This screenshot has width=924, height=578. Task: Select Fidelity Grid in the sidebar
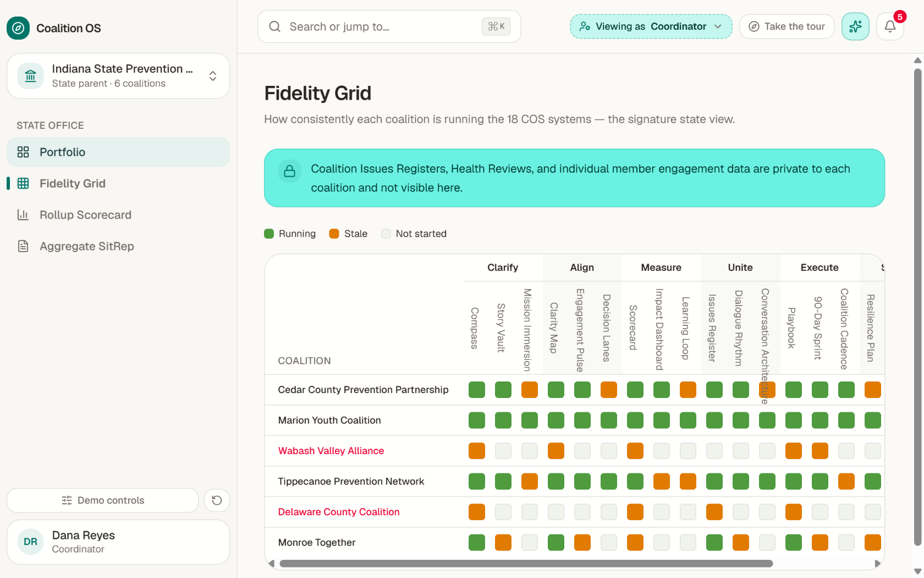118,183
